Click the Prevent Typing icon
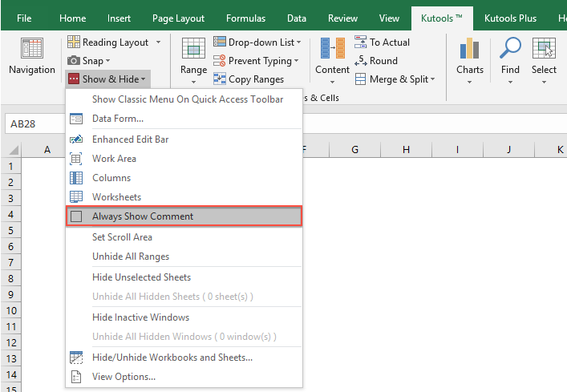This screenshot has width=567, height=392. pyautogui.click(x=220, y=61)
